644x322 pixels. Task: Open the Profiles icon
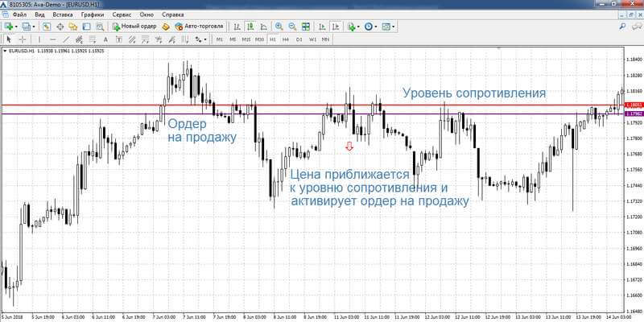tap(27, 27)
